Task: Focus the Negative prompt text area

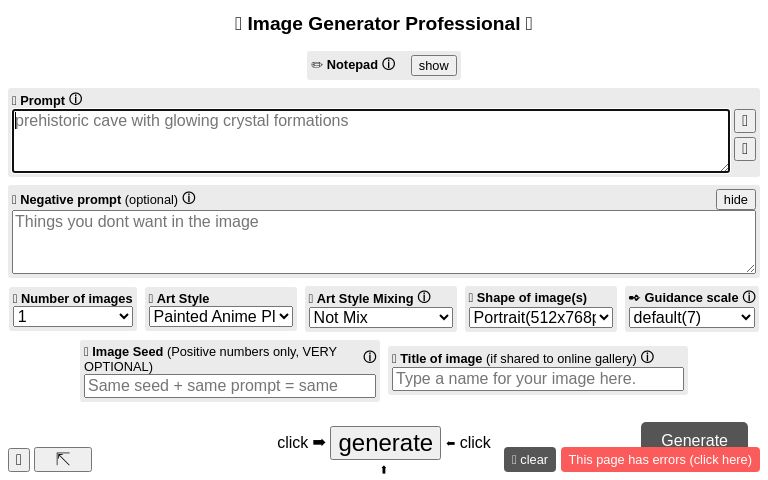Action: 384,242
